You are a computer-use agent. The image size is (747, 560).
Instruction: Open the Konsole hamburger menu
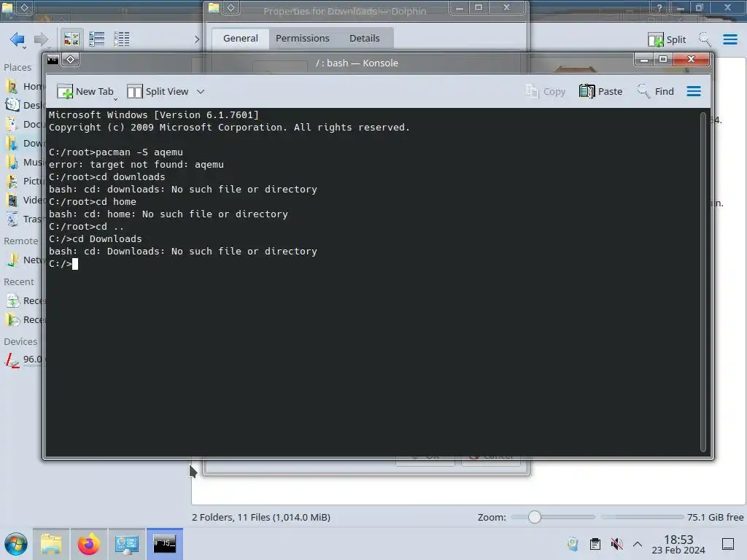coord(694,91)
